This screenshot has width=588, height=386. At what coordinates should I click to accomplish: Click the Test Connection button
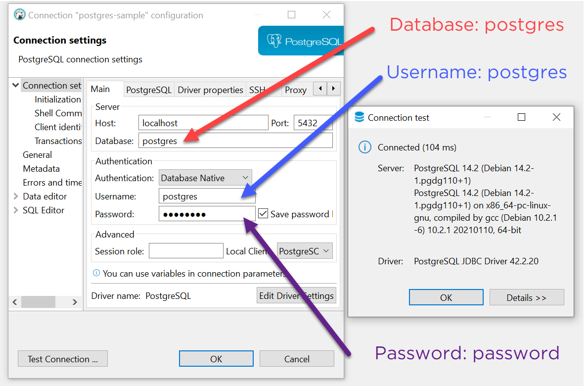click(x=63, y=359)
